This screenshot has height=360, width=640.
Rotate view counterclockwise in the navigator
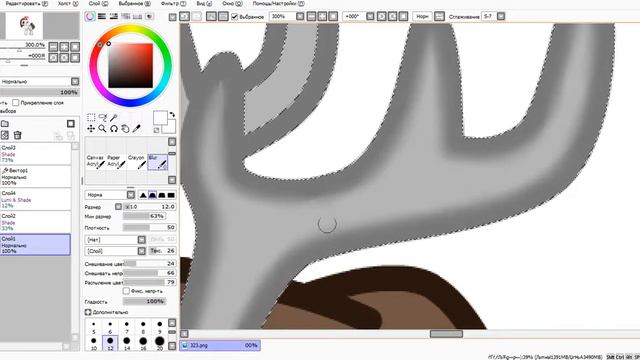click(x=53, y=58)
